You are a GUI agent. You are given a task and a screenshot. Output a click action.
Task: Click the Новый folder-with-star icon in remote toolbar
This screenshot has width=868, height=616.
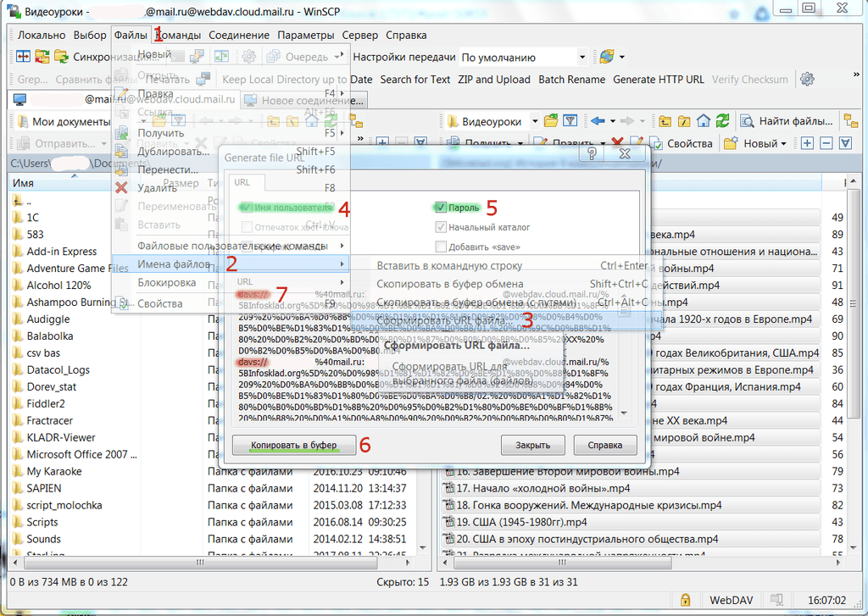coord(732,143)
